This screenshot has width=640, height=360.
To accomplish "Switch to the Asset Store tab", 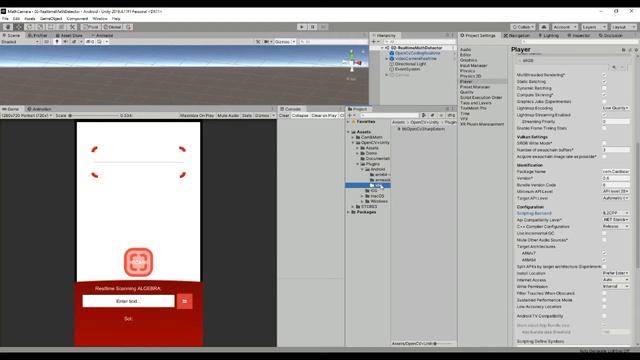I will [x=69, y=36].
